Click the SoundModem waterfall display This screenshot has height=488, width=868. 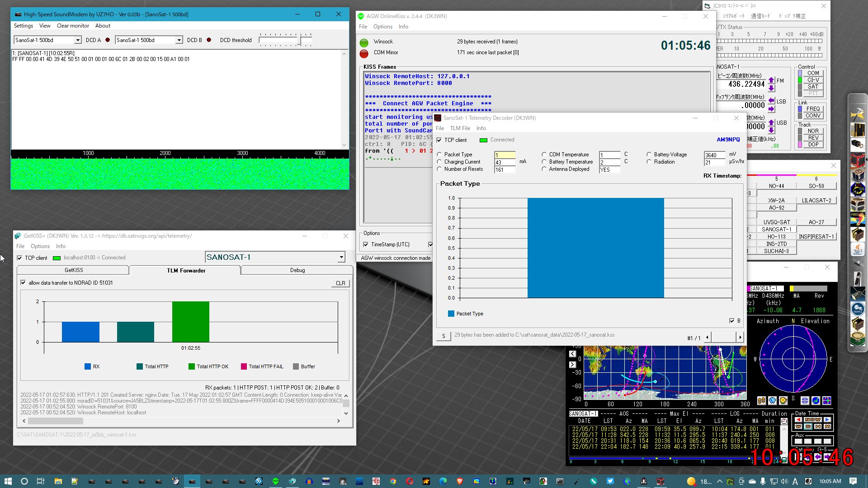pos(180,174)
